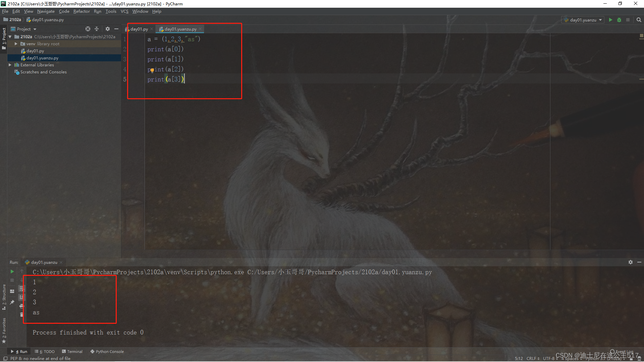Open the Refactor menu
Viewport: 644px width, 362px height.
(x=82, y=11)
